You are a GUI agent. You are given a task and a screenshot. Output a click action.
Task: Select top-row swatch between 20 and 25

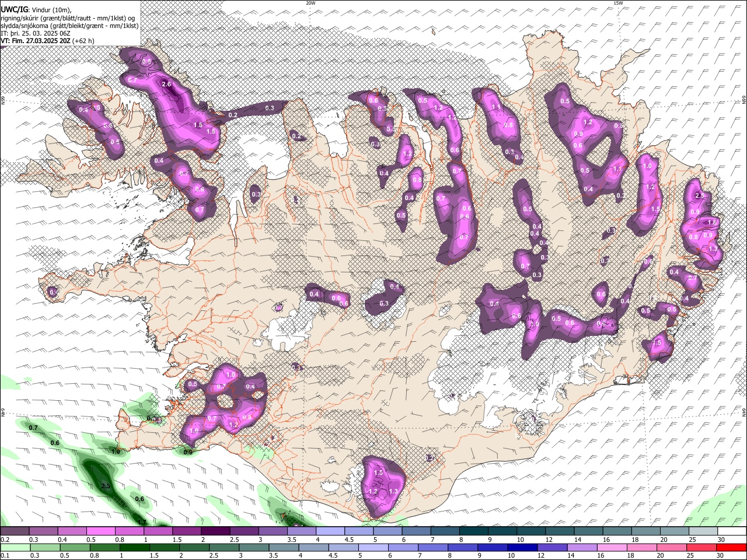click(x=675, y=531)
